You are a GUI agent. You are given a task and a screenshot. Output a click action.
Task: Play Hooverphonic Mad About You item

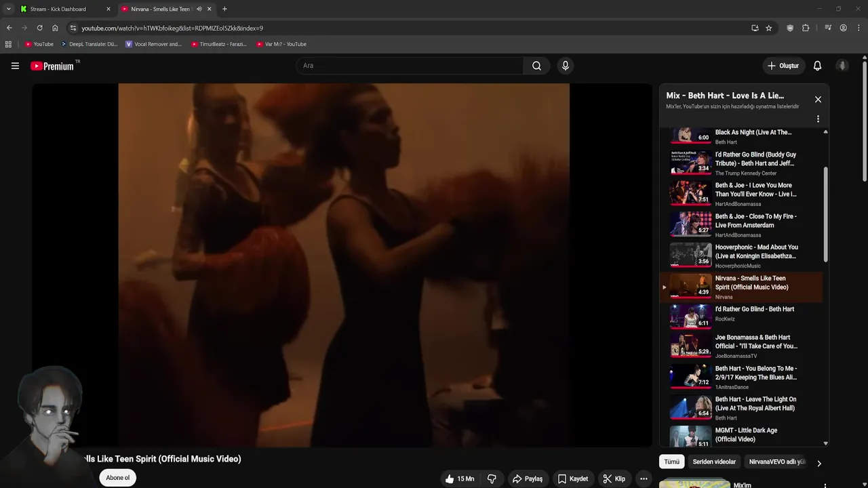(741, 256)
